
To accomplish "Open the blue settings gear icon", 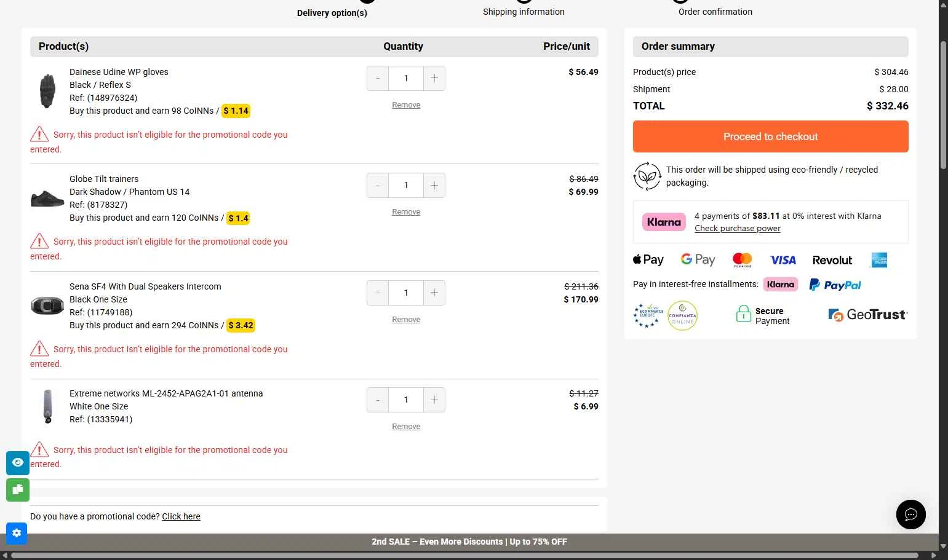I will tap(17, 533).
